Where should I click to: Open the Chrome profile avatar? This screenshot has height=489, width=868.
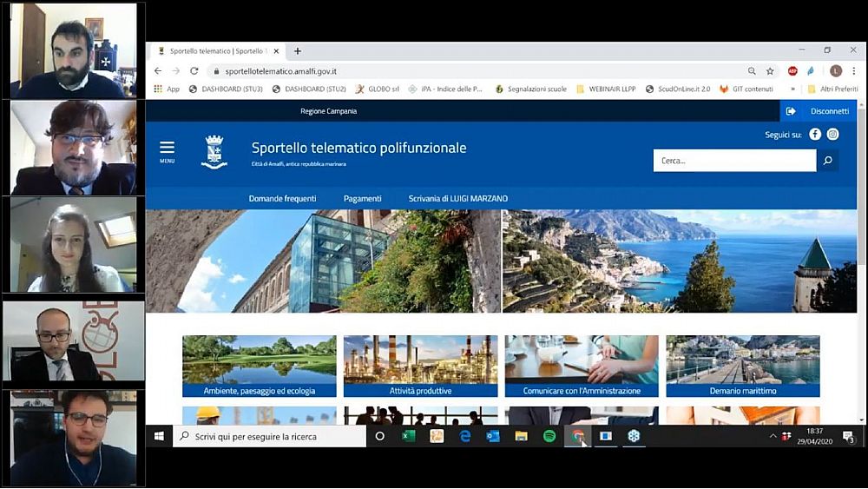836,71
